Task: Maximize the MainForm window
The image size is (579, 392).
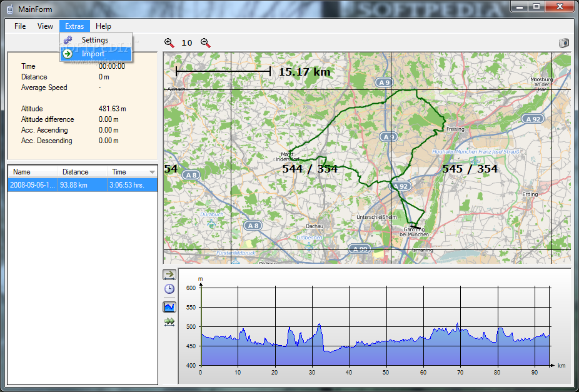Action: point(536,6)
